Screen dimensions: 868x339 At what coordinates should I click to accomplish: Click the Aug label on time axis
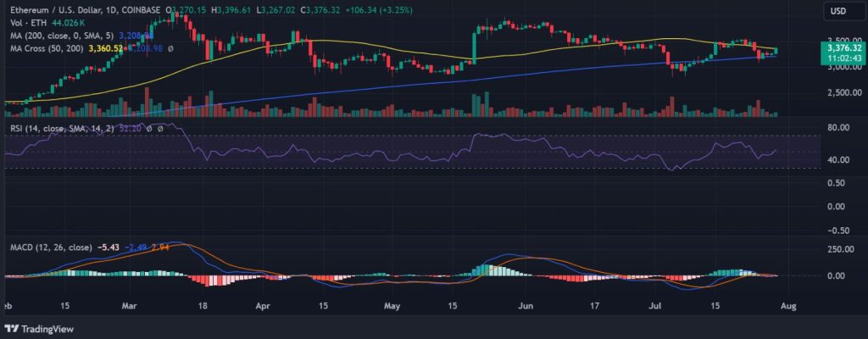(x=788, y=306)
